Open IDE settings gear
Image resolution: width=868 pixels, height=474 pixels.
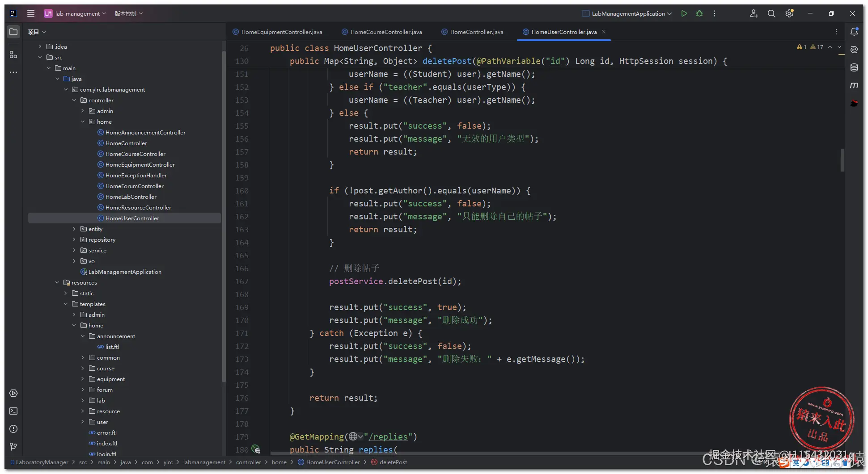coord(789,13)
